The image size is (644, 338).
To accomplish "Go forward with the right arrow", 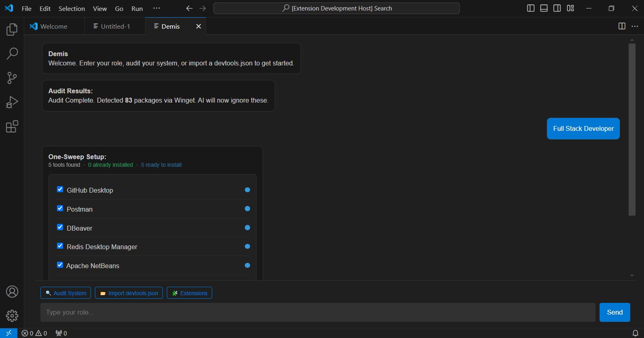I will pyautogui.click(x=202, y=8).
